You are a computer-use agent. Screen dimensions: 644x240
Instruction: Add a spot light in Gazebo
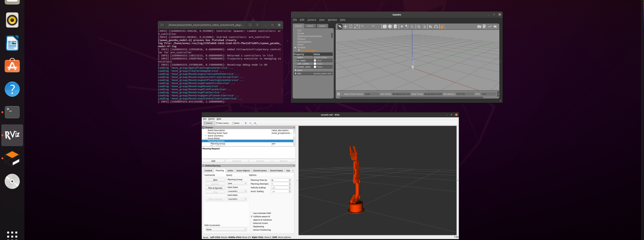click(407, 26)
